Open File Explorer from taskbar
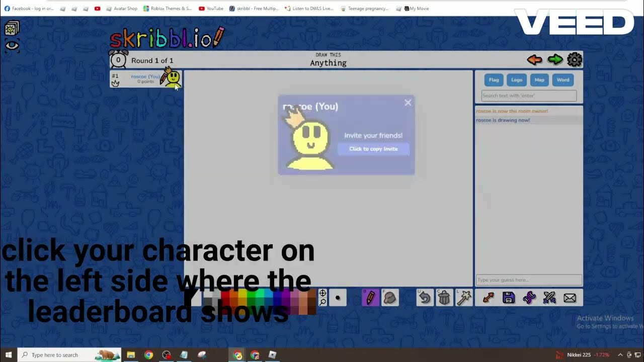This screenshot has height=362, width=644. (x=131, y=355)
